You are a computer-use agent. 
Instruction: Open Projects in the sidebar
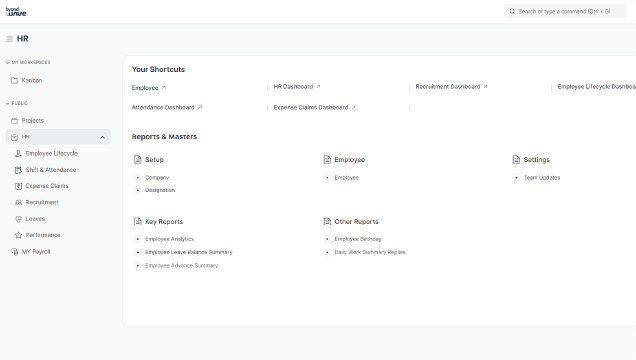(32, 121)
